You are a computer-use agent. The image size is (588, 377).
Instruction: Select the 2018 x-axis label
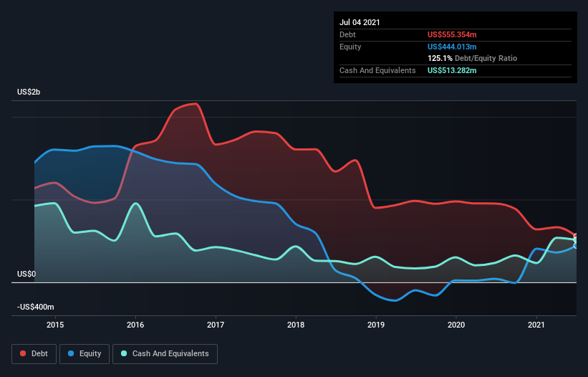[296, 325]
